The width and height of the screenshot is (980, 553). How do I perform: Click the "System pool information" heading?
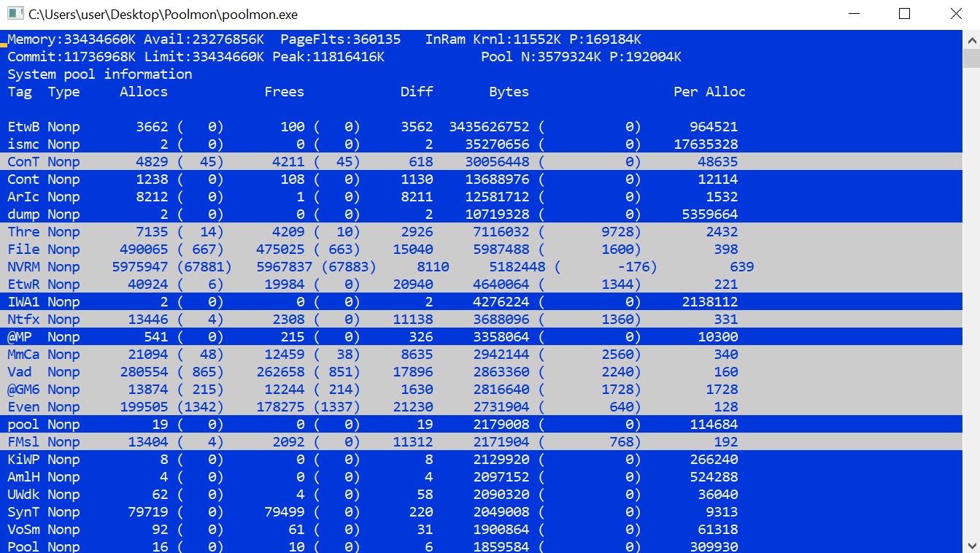pyautogui.click(x=100, y=74)
